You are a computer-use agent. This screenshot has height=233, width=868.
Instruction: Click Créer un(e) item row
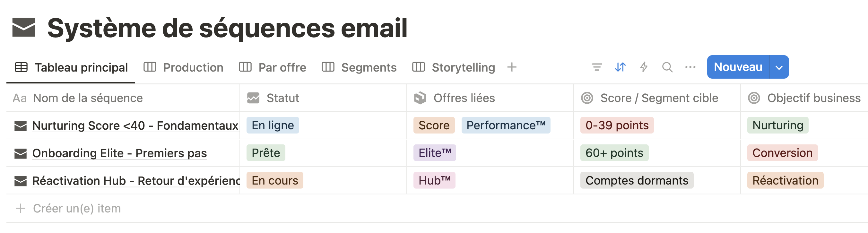point(76,209)
